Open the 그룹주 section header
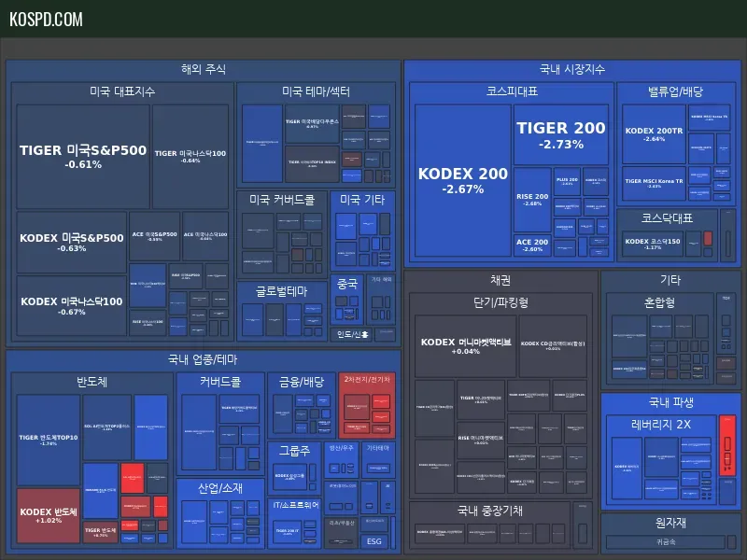This screenshot has width=747, height=560. point(294,451)
